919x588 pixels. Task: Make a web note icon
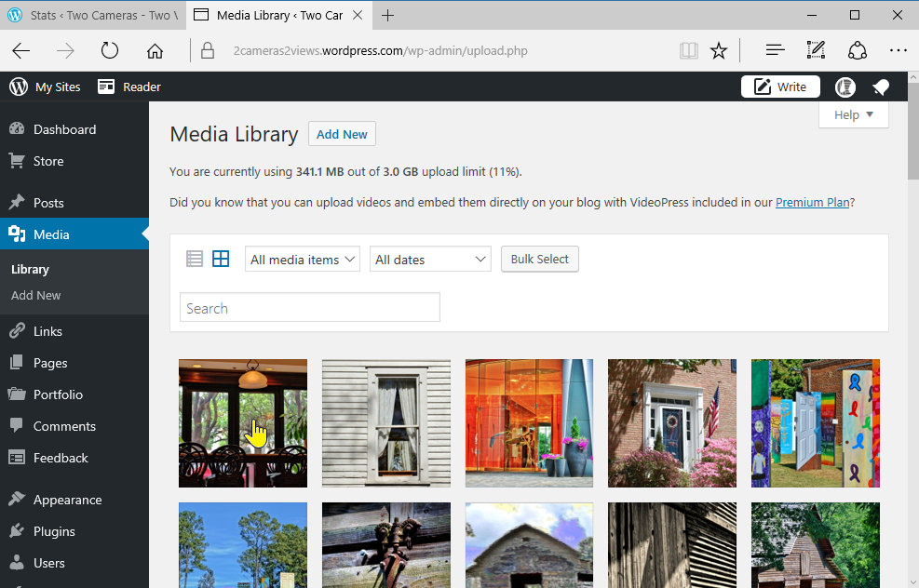click(816, 51)
